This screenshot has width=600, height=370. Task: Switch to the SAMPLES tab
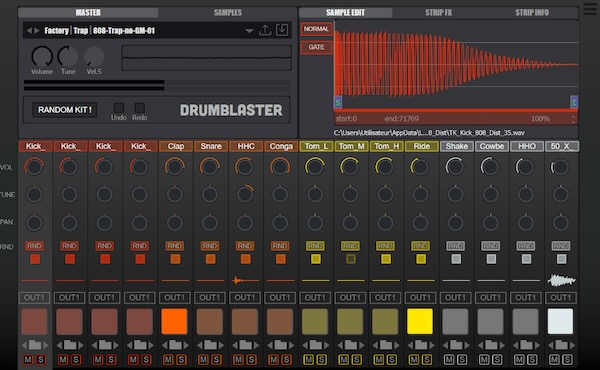click(228, 13)
